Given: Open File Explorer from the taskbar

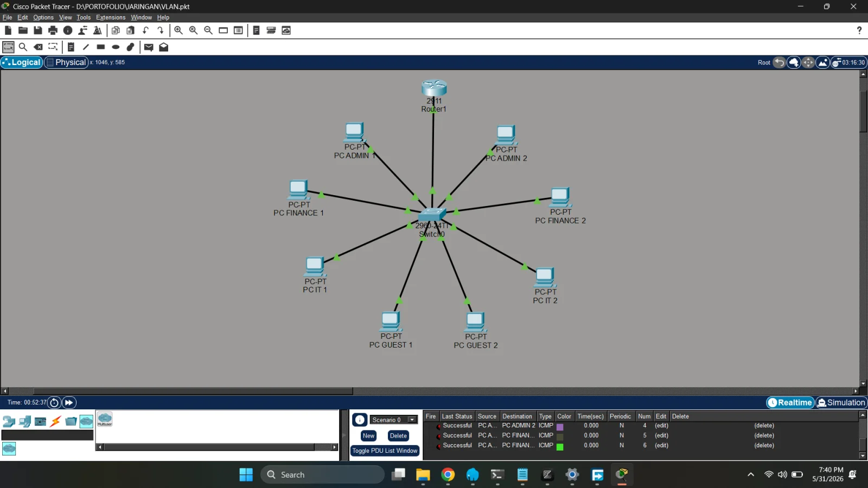Looking at the screenshot, I should pos(423,474).
